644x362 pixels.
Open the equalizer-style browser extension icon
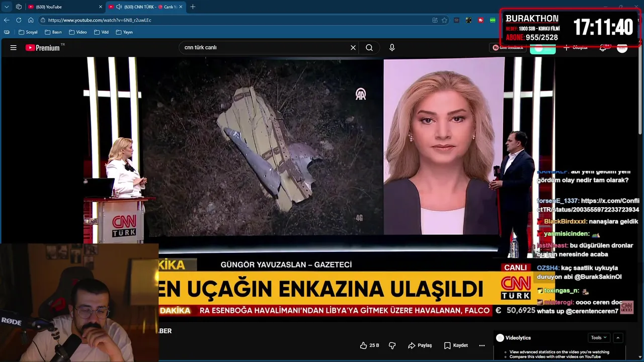click(456, 20)
